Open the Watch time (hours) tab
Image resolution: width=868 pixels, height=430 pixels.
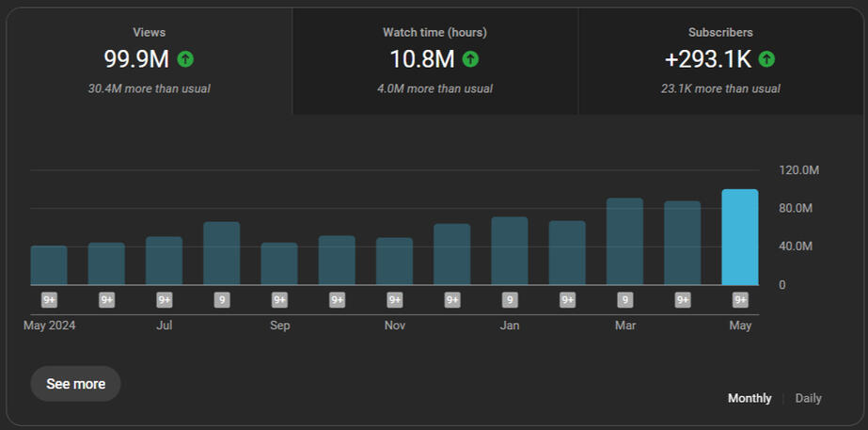click(x=434, y=61)
